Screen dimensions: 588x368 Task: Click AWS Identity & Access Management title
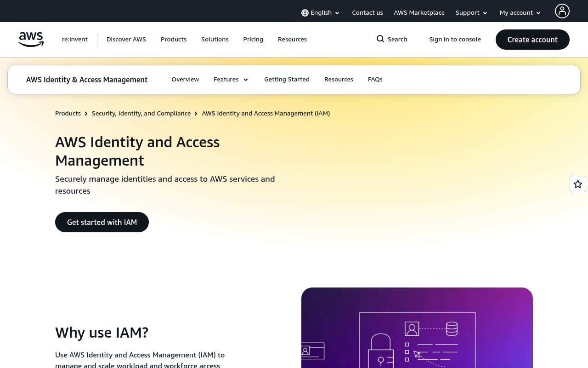pyautogui.click(x=87, y=80)
